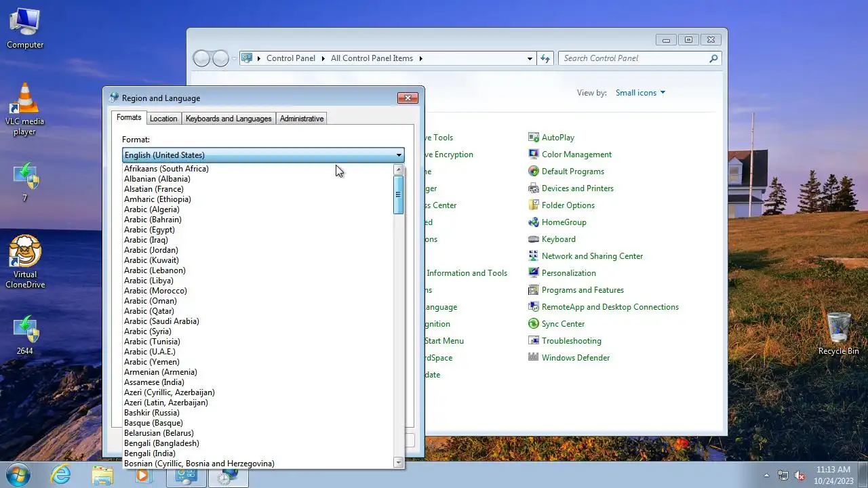Image resolution: width=868 pixels, height=488 pixels.
Task: Click the Back button in Control Panel window
Action: coord(201,58)
